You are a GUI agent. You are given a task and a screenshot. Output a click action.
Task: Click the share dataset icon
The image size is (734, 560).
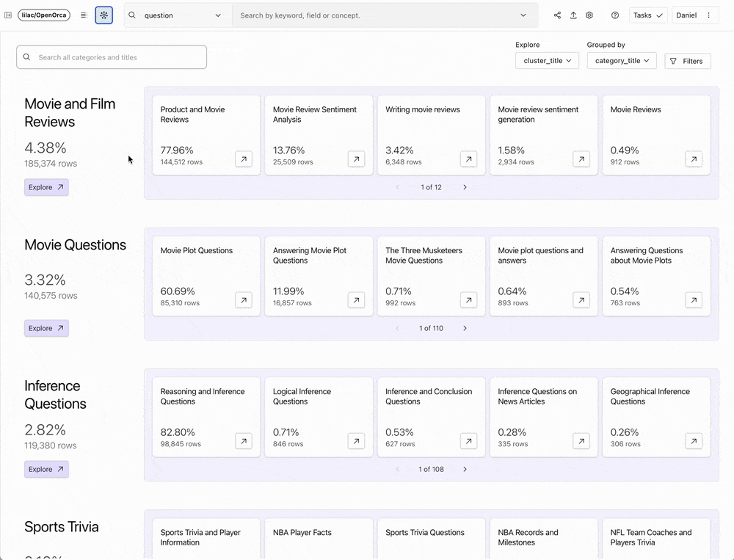click(x=557, y=15)
